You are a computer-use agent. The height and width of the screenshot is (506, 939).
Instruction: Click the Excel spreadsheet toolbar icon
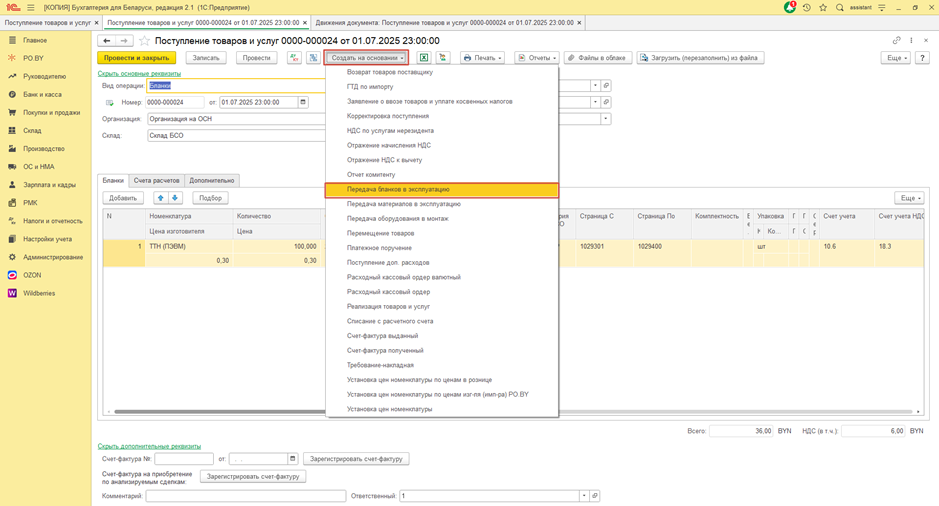[x=424, y=58]
